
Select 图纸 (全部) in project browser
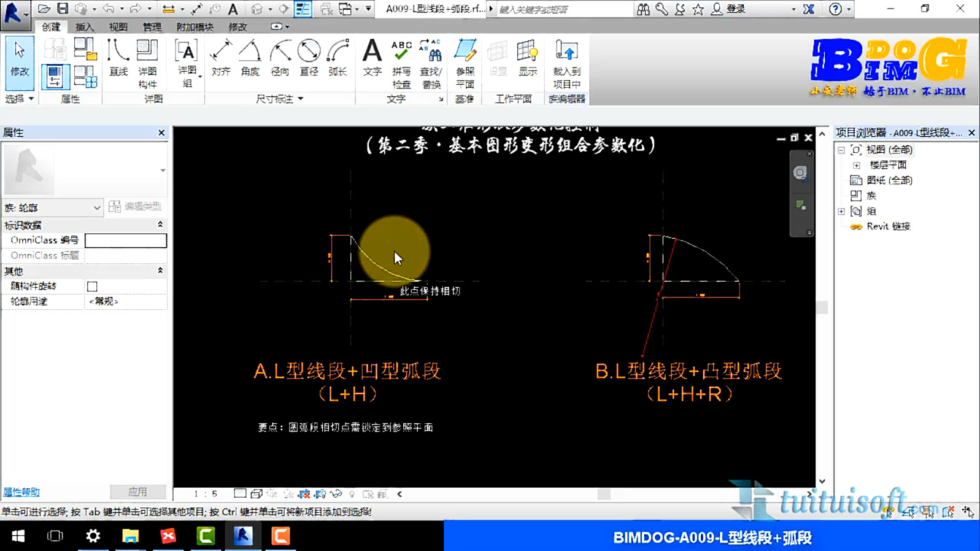pyautogui.click(x=889, y=180)
